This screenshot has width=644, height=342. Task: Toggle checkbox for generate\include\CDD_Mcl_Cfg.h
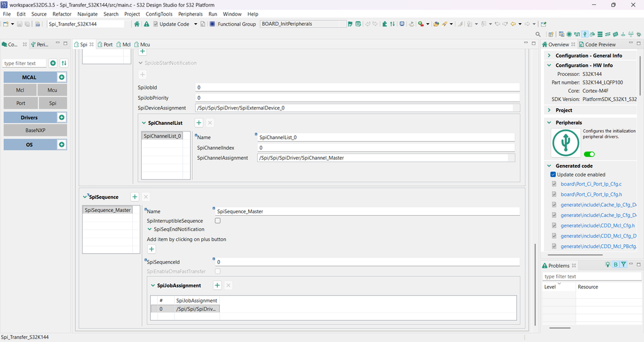point(554,225)
